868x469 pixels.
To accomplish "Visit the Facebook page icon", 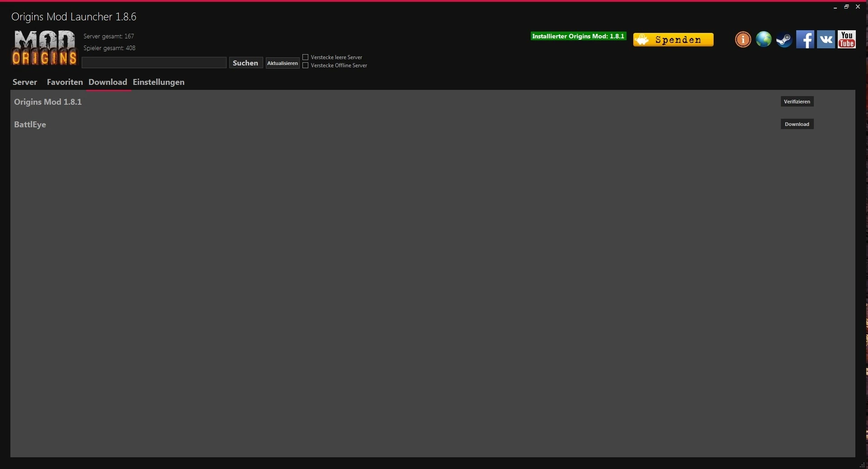I will 805,39.
